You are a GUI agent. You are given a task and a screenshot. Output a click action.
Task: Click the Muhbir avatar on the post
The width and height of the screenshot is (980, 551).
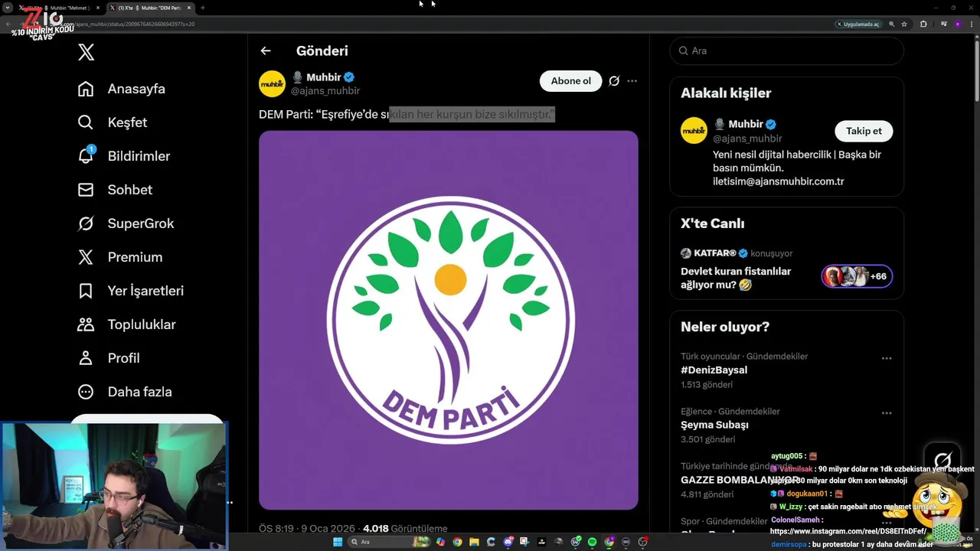point(272,83)
